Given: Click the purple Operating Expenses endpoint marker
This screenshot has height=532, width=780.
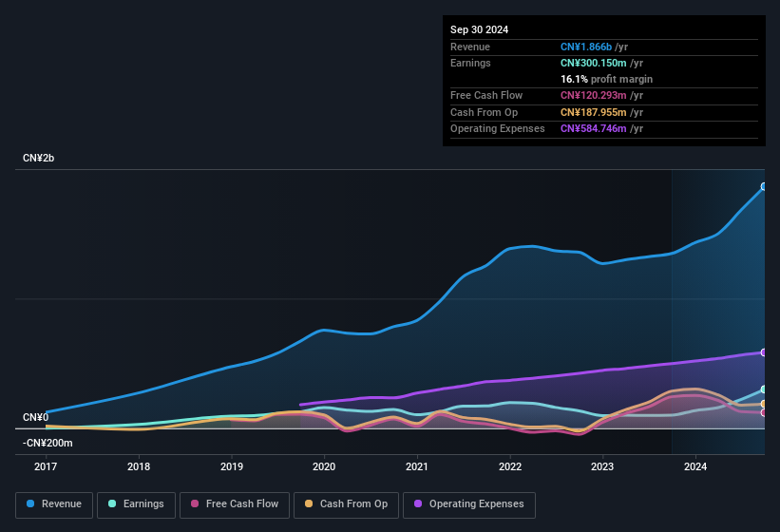Looking at the screenshot, I should 764,352.
